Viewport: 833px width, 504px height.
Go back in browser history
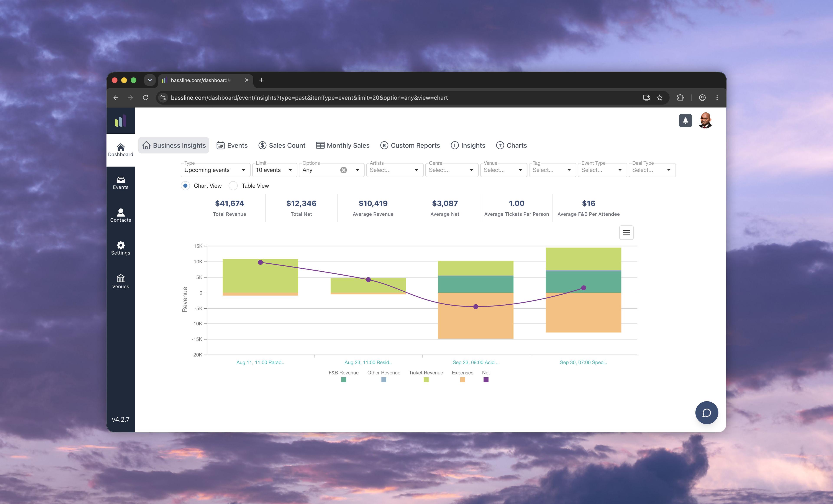(116, 98)
